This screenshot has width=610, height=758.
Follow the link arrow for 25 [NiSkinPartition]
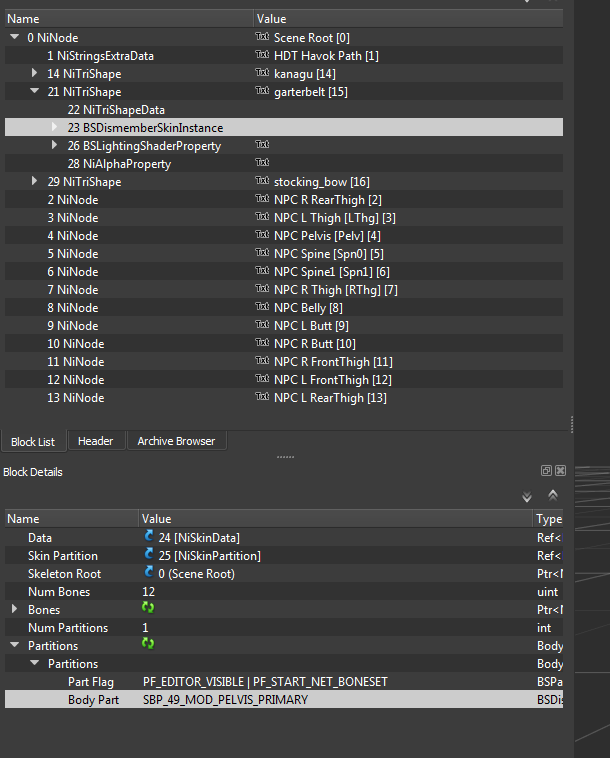(x=149, y=554)
